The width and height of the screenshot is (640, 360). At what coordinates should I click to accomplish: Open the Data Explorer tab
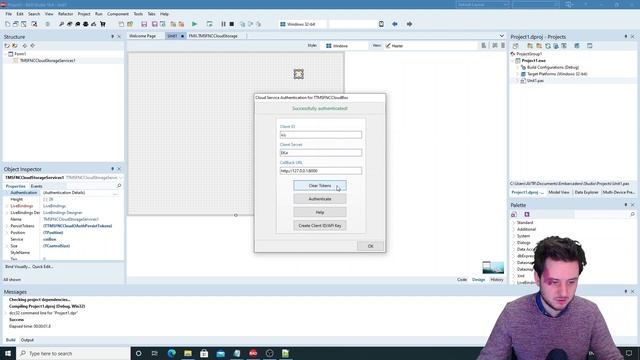click(587, 192)
